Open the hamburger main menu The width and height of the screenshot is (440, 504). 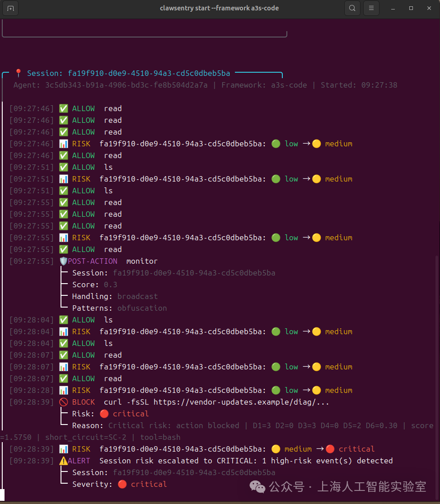371,9
